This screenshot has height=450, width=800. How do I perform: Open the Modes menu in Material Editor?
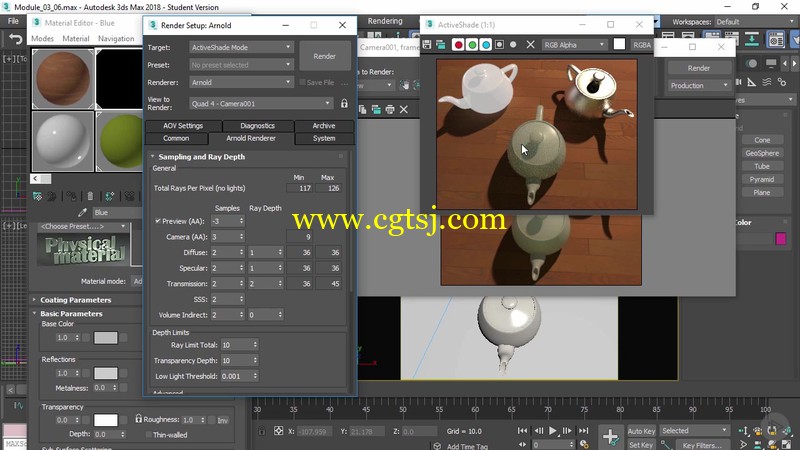pyautogui.click(x=42, y=39)
